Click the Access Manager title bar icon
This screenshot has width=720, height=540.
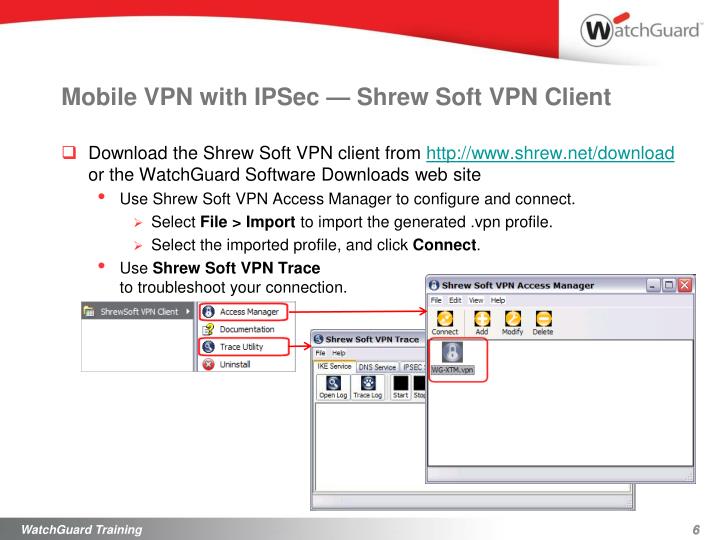434,285
